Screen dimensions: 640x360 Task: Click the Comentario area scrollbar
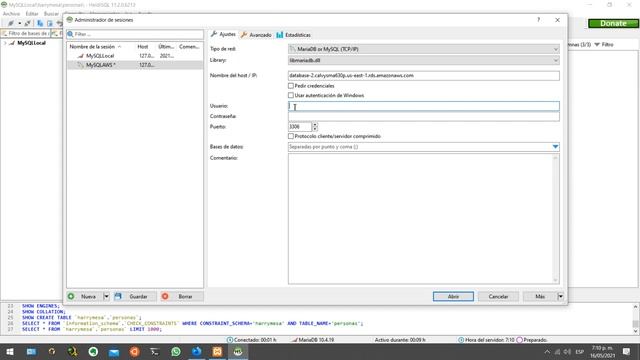pyautogui.click(x=555, y=219)
